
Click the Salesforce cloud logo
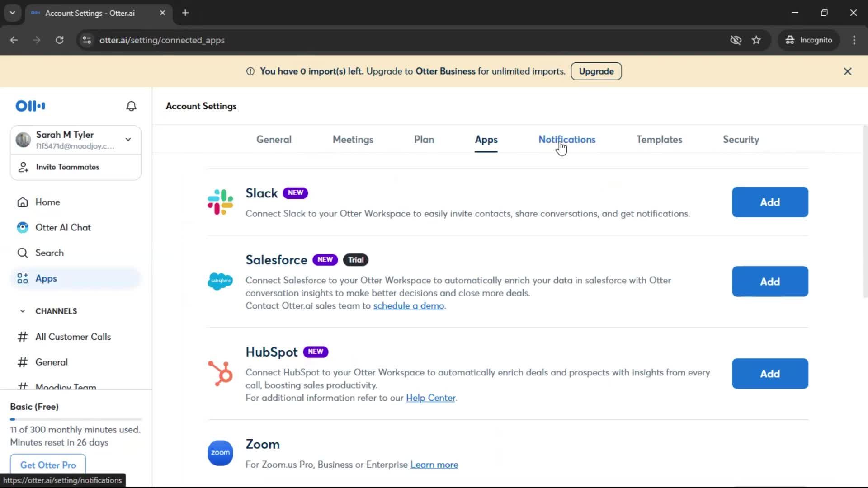click(220, 281)
